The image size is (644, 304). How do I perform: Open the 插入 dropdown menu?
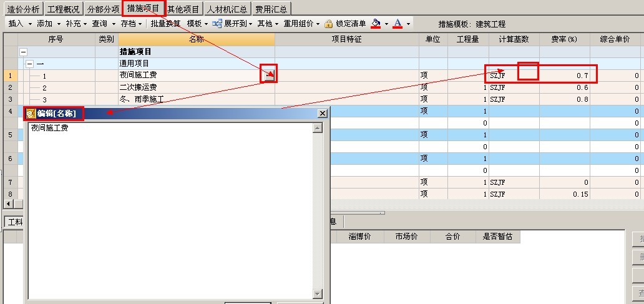[x=20, y=24]
